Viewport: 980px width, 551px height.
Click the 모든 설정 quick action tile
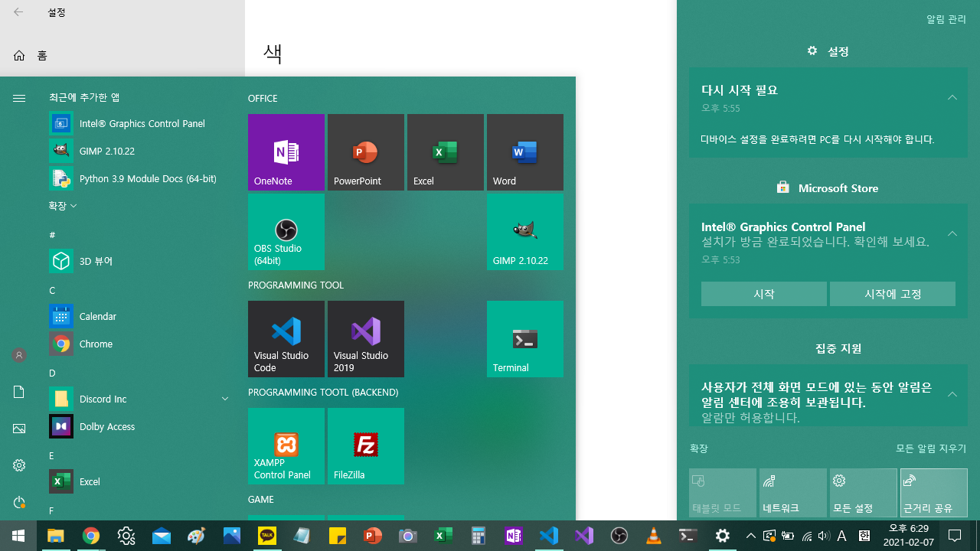point(864,493)
